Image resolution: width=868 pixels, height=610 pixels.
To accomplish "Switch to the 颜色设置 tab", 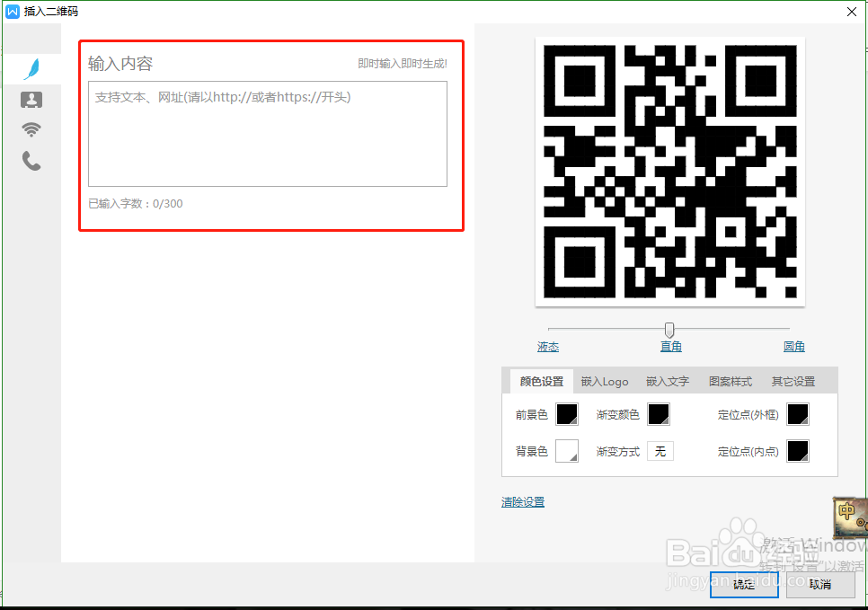I will [542, 382].
